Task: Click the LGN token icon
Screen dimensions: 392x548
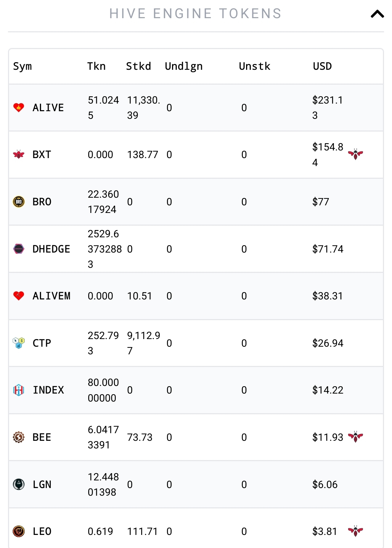Action: tap(19, 484)
